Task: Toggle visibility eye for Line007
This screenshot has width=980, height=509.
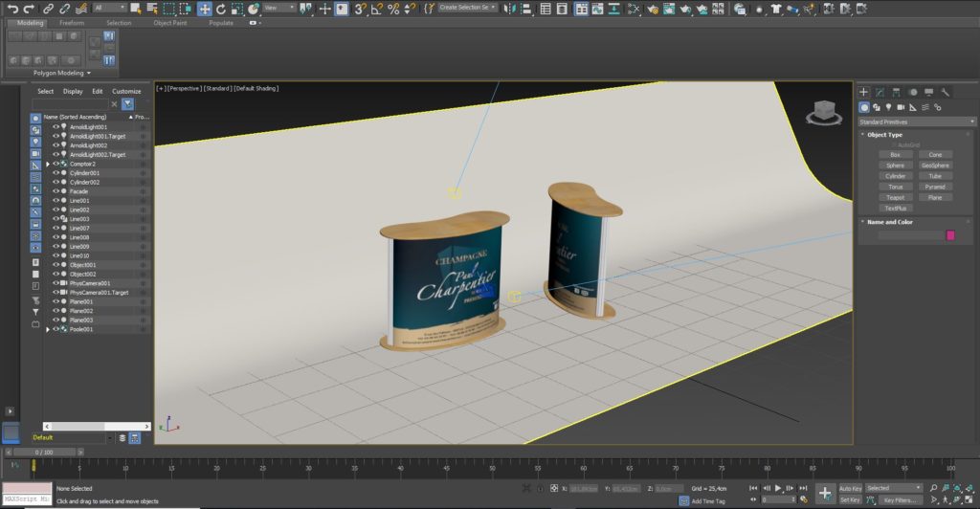Action: pyautogui.click(x=56, y=228)
